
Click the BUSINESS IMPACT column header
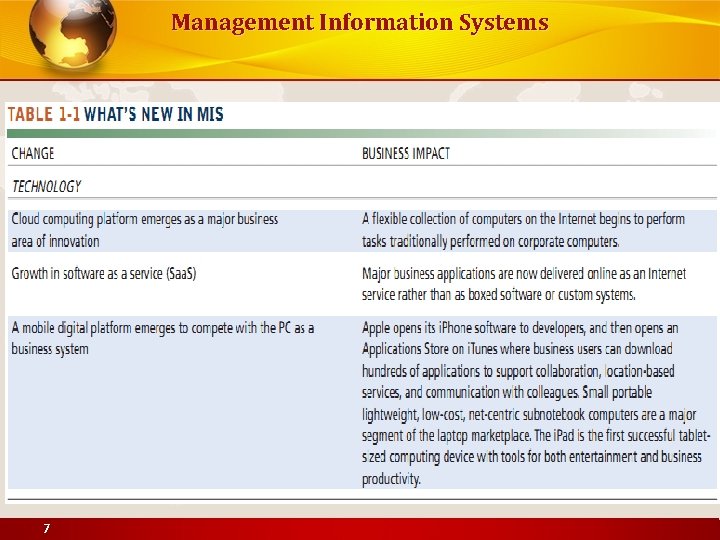tap(406, 153)
